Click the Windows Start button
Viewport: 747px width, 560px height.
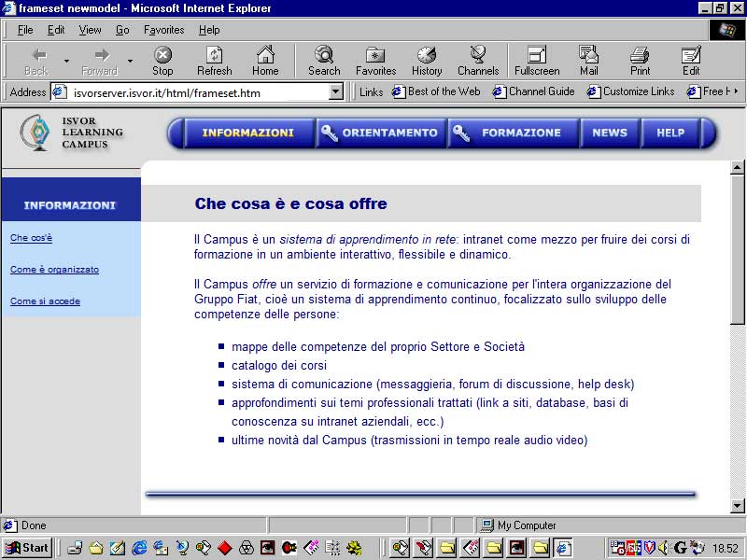point(27,548)
